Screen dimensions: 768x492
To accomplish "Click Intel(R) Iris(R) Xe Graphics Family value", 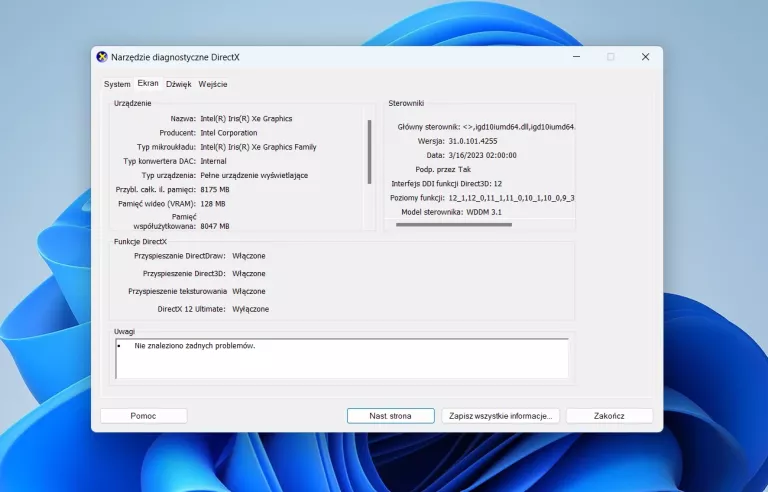I will pyautogui.click(x=259, y=147).
